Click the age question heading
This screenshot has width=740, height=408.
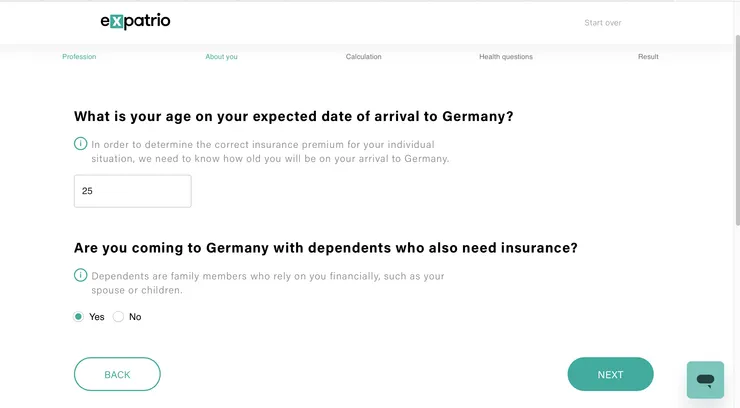[293, 116]
